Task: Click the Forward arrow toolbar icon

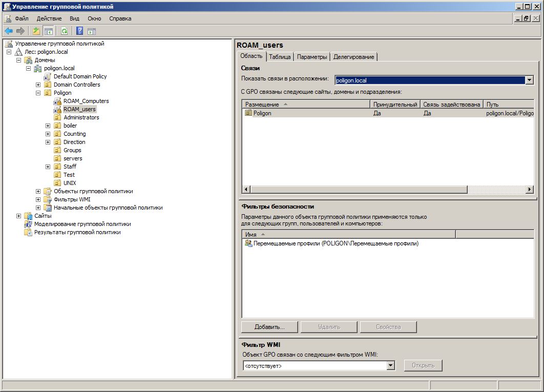Action: 20,31
